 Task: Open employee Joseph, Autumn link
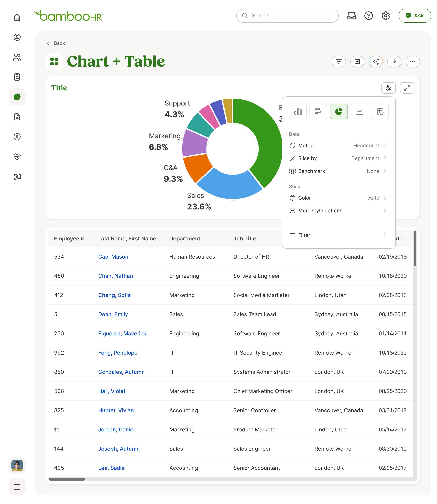tap(119, 449)
